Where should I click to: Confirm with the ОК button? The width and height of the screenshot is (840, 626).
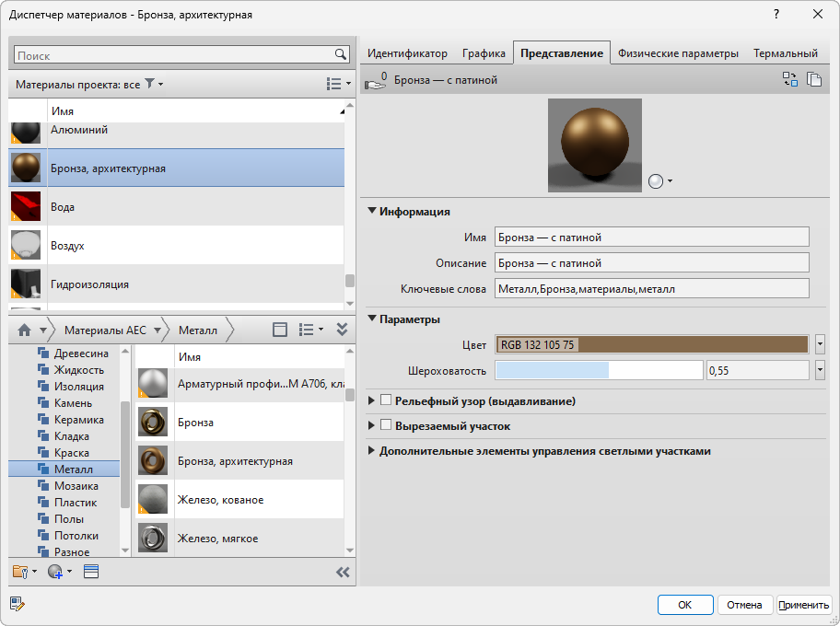click(x=685, y=605)
